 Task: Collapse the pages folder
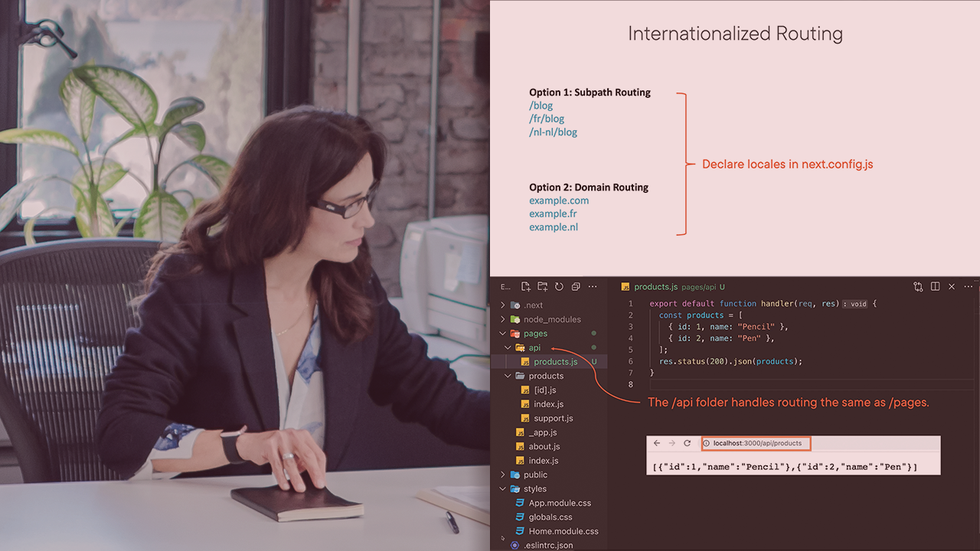tap(534, 334)
